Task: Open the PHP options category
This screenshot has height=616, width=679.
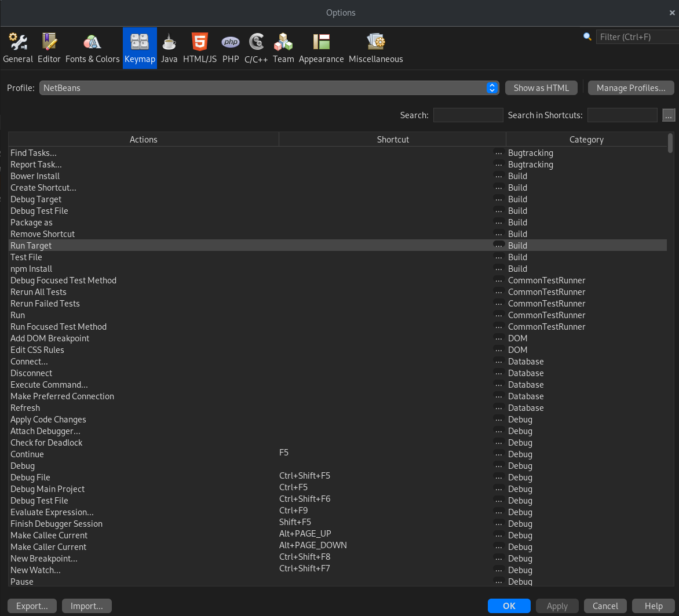Action: [x=231, y=48]
